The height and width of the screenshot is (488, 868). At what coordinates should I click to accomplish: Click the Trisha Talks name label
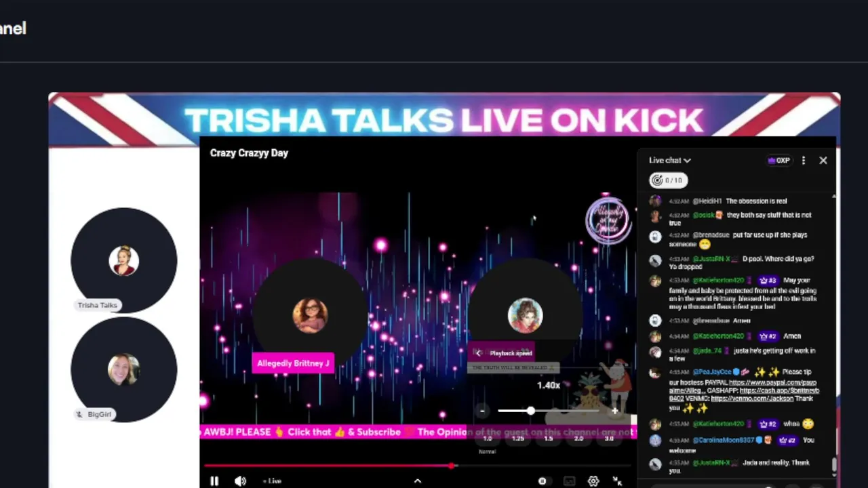[x=98, y=306]
